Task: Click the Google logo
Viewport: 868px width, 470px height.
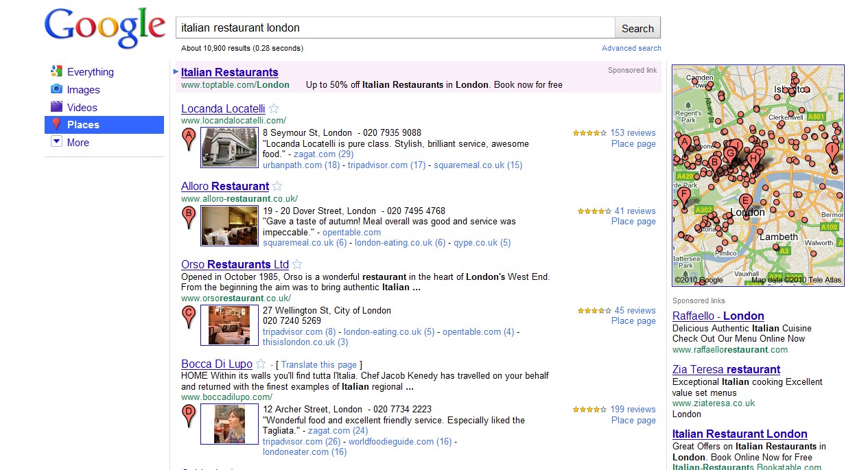Action: [105, 29]
